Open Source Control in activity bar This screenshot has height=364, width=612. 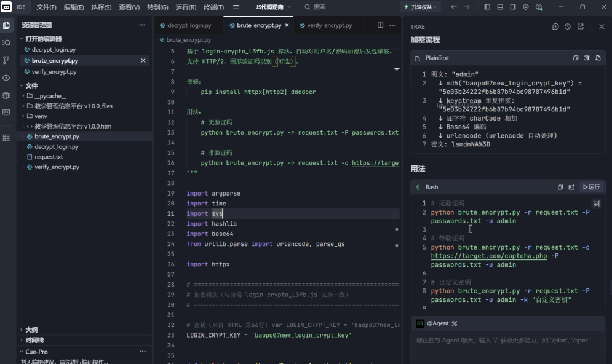pos(6,60)
